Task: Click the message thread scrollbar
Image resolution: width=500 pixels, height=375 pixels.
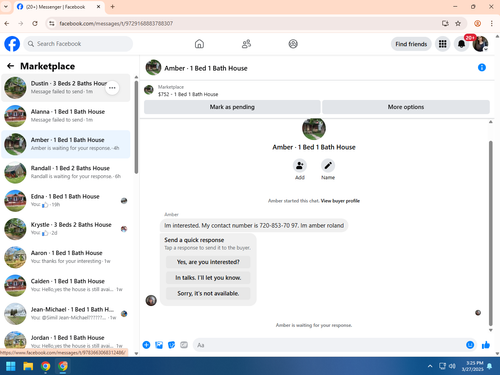Action: [x=490, y=233]
